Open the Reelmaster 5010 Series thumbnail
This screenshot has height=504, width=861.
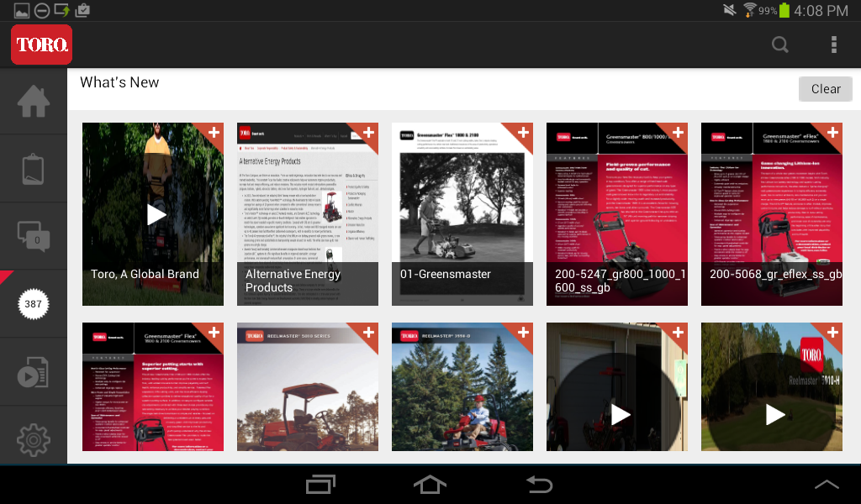[308, 387]
